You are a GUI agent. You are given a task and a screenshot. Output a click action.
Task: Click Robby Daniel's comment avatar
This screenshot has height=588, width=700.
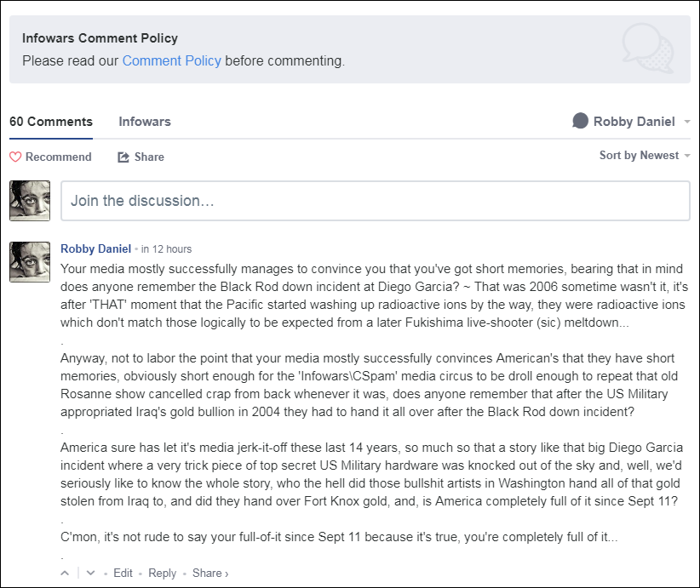point(30,261)
